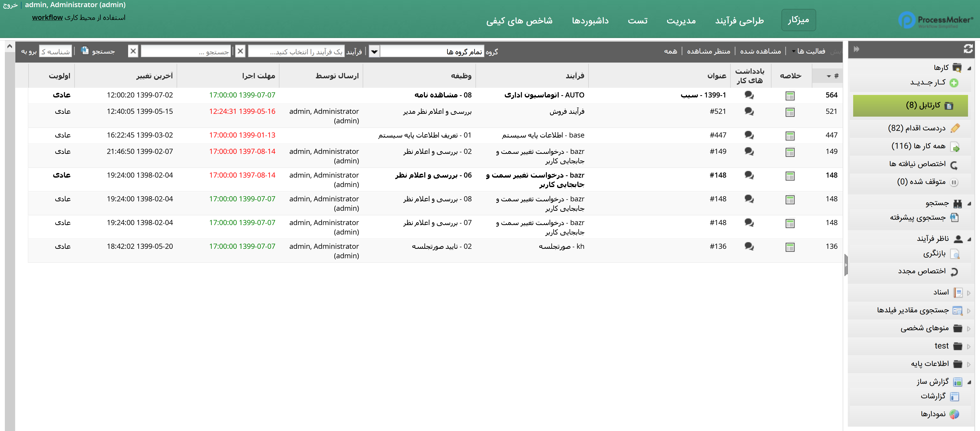Open the Dashboards menu tab
Viewport: 980px width, 431px height.
590,20
